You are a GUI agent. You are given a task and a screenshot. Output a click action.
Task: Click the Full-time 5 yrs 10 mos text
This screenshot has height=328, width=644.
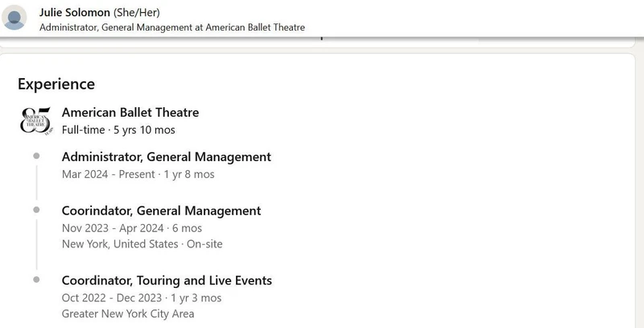coord(118,130)
